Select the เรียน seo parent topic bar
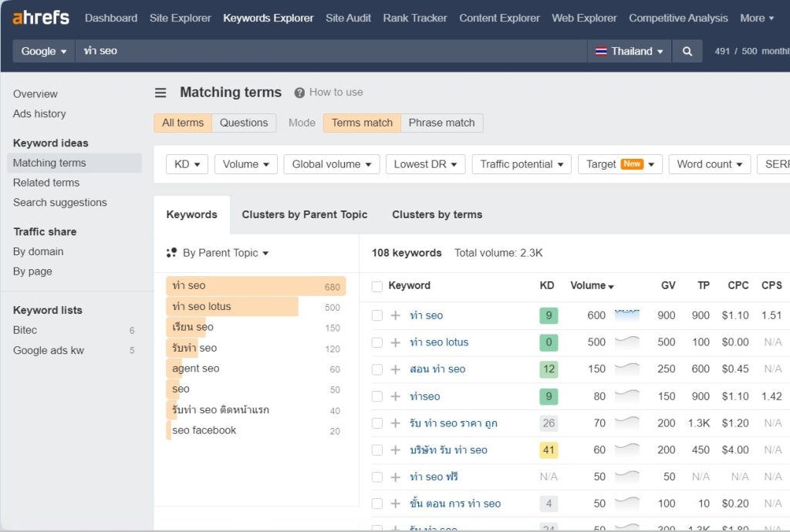The image size is (790, 532). click(x=256, y=327)
